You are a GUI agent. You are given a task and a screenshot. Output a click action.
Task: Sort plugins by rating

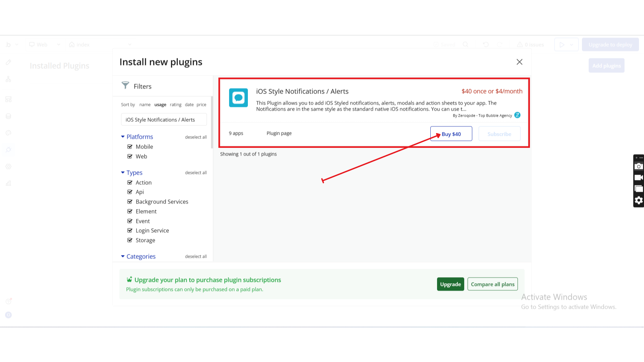(175, 105)
